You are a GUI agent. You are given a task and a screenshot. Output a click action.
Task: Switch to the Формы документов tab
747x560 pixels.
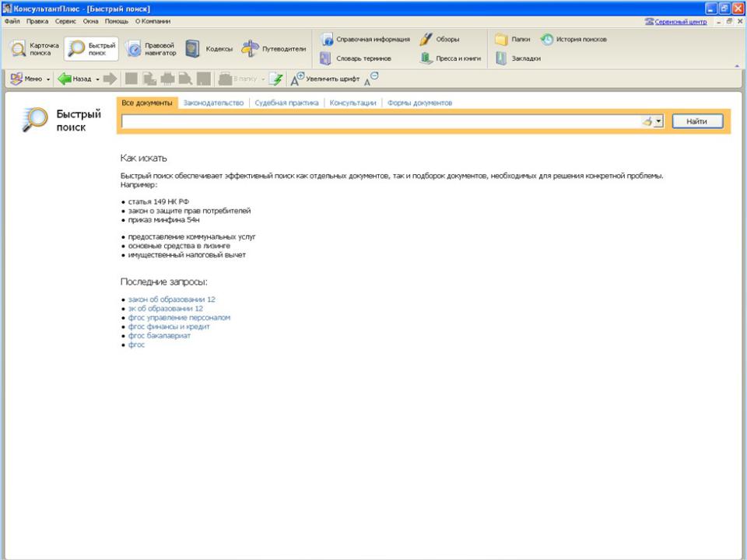pos(419,103)
